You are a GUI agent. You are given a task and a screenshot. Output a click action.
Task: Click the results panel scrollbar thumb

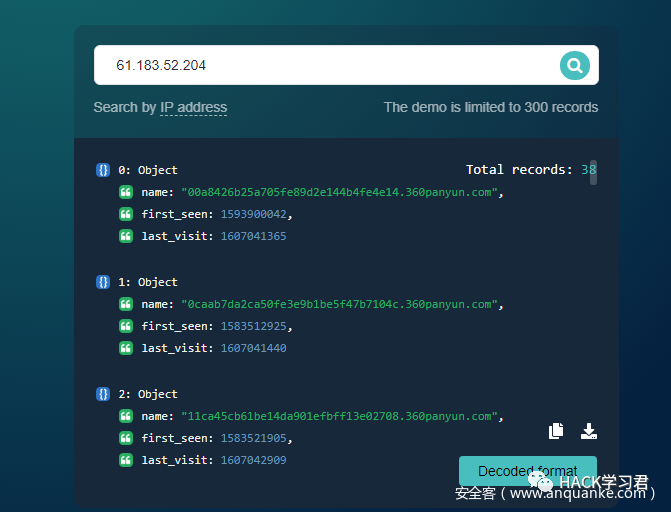pos(593,172)
